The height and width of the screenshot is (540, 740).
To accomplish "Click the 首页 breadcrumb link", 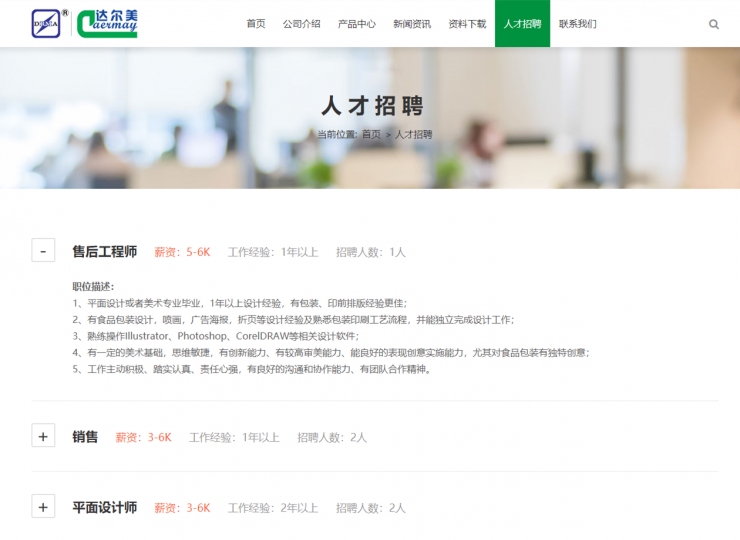I will coord(371,135).
